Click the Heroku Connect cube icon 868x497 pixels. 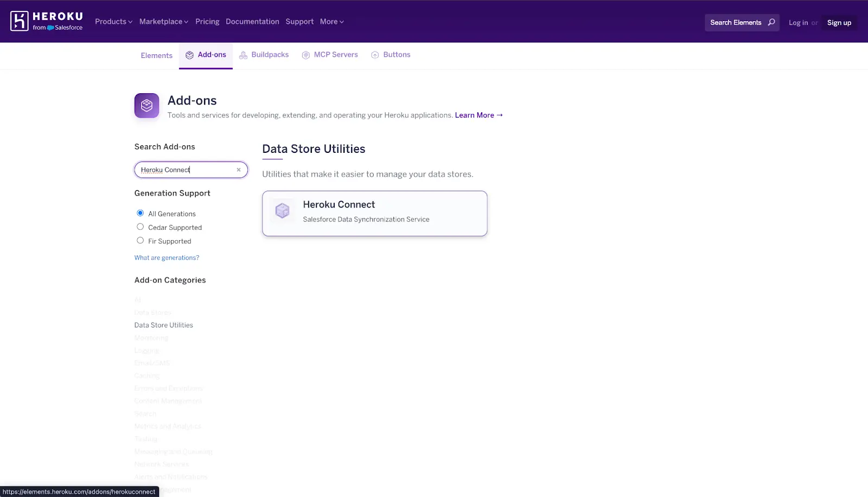(x=283, y=211)
